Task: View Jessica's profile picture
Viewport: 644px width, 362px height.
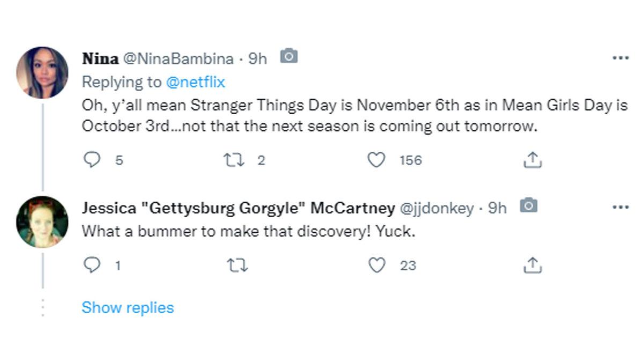Action: pyautogui.click(x=42, y=222)
